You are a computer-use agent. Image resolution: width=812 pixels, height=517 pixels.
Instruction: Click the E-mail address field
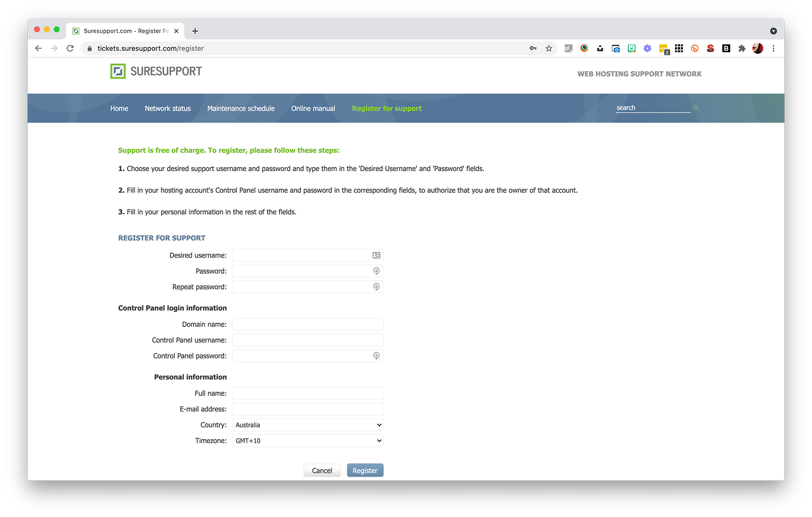pyautogui.click(x=308, y=409)
